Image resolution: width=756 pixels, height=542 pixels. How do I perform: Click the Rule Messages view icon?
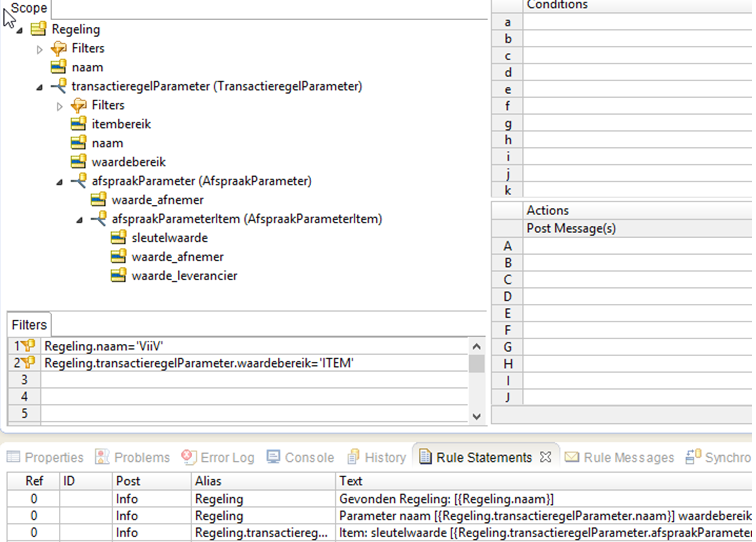tap(572, 457)
